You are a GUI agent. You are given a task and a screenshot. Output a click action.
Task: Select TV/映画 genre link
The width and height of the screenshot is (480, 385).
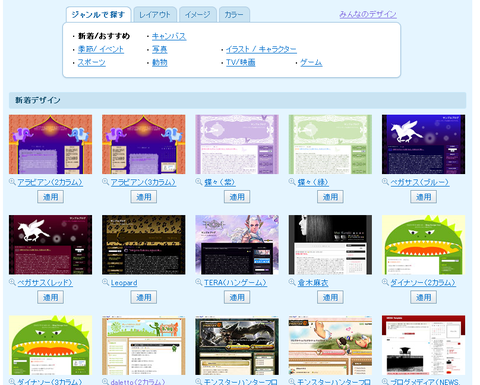click(241, 62)
